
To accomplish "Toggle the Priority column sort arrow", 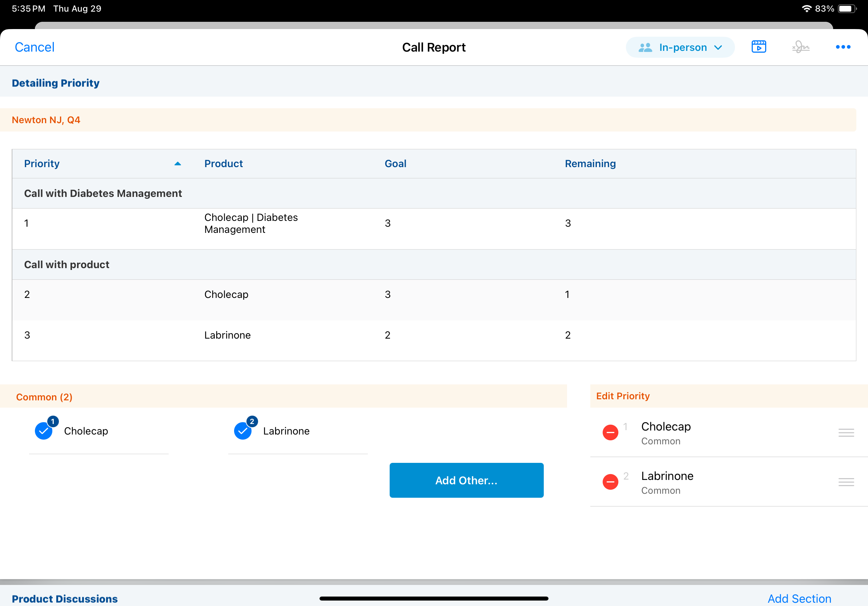I will pyautogui.click(x=177, y=163).
